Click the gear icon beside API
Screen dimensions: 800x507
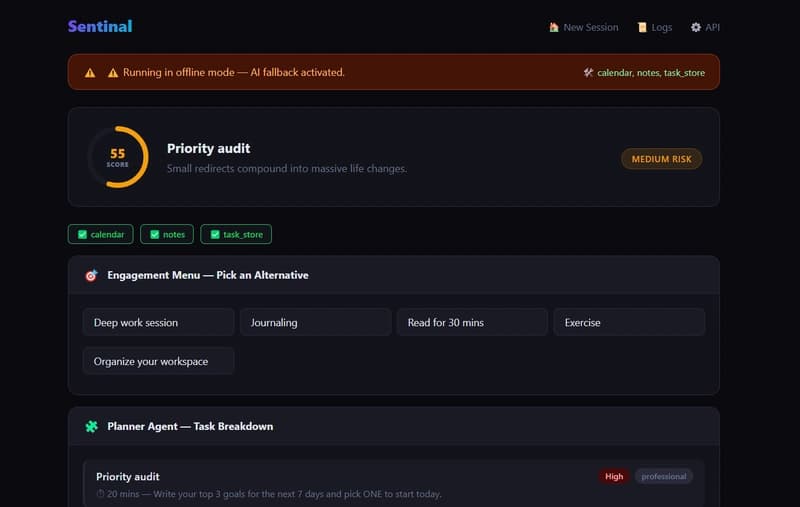(x=696, y=28)
